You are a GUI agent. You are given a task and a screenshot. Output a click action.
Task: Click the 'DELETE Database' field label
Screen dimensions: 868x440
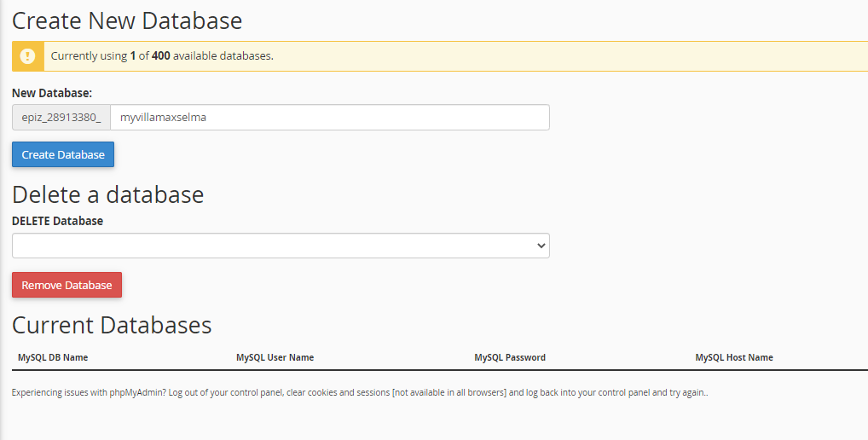click(x=57, y=221)
